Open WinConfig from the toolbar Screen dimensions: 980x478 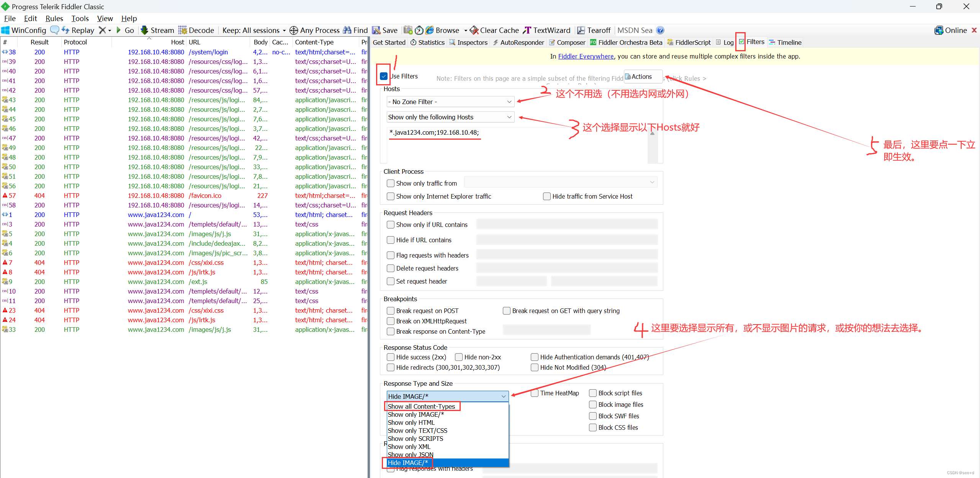pyautogui.click(x=24, y=30)
